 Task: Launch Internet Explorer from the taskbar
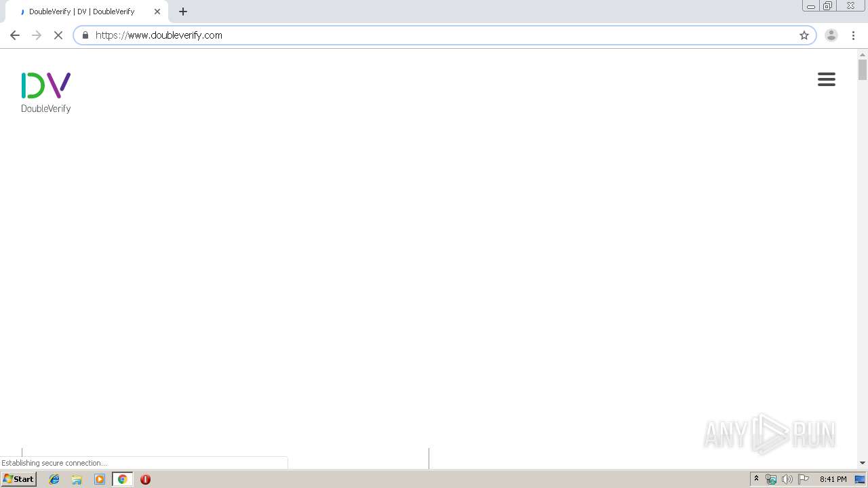click(x=54, y=479)
